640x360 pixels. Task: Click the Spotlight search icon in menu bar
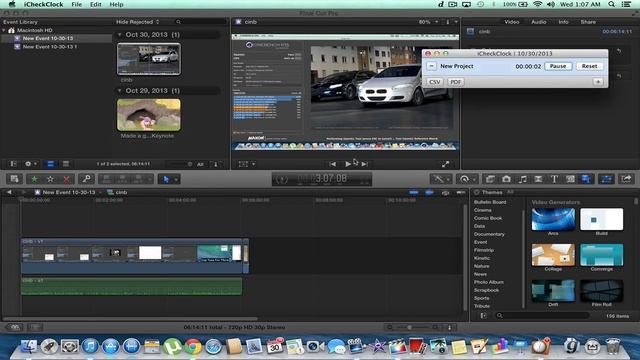click(611, 4)
